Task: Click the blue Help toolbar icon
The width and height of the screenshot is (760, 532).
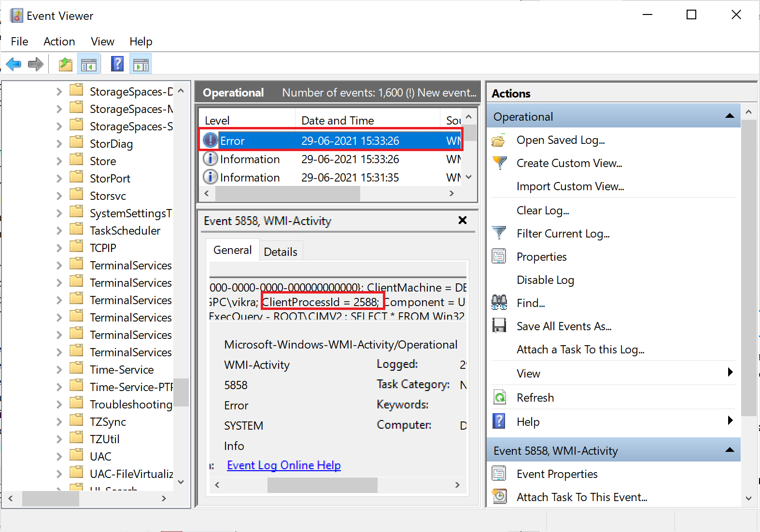Action: pos(117,64)
